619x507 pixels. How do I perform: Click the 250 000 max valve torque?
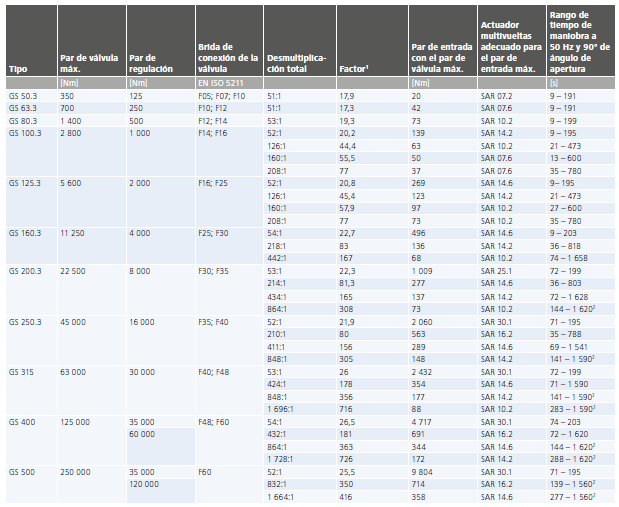pyautogui.click(x=79, y=470)
